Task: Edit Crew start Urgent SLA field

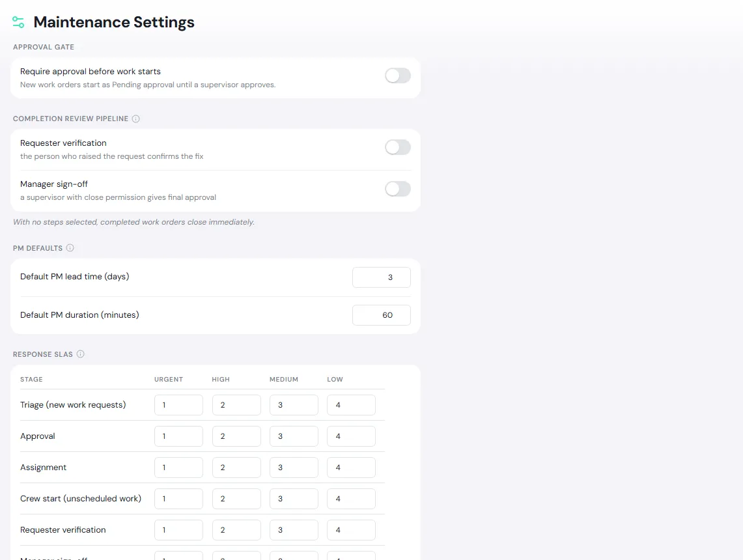Action: pos(178,499)
